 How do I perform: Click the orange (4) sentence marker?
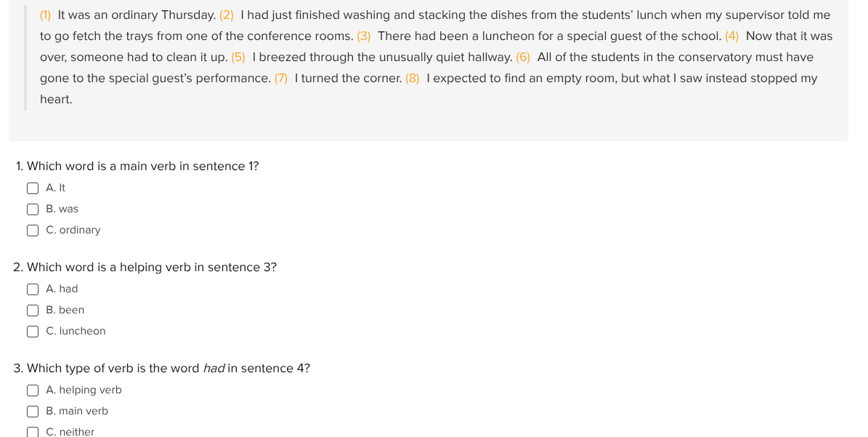click(x=732, y=36)
